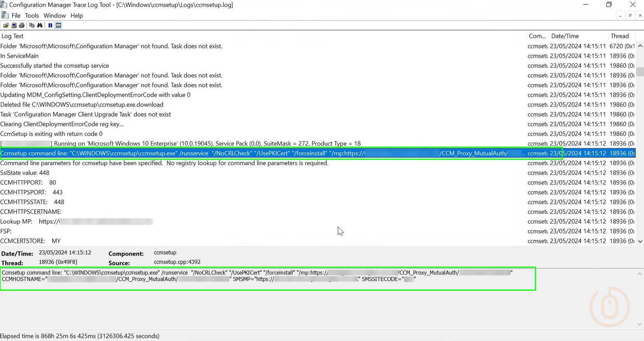Click the MDI document icon beside File menu
644x341 pixels.
[x=5, y=15]
